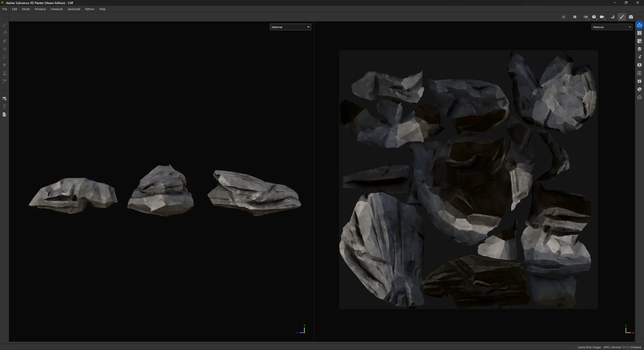The image size is (644, 350).
Task: Expand the symmetry settings dropdown
Action: (x=589, y=19)
